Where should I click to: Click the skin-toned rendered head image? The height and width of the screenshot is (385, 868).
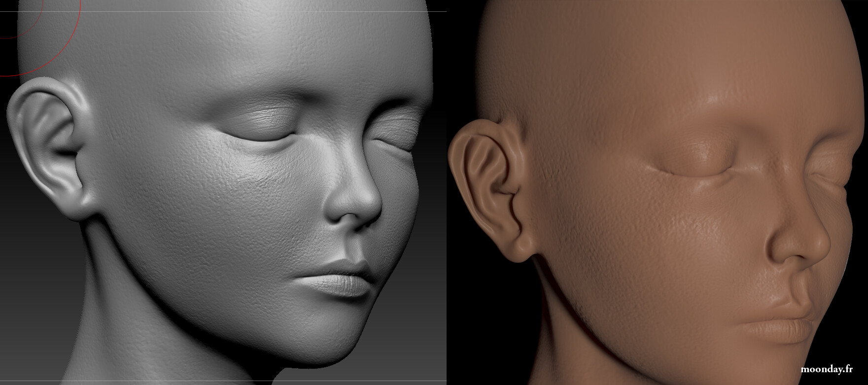tap(658, 192)
